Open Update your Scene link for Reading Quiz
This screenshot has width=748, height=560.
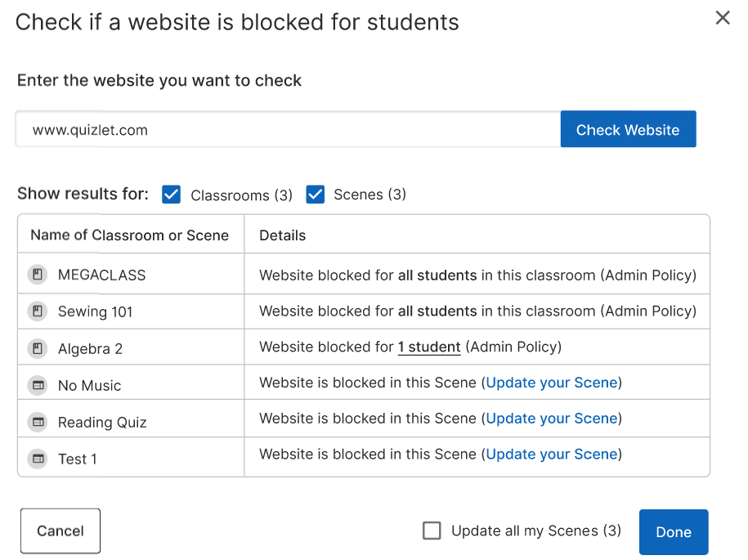[552, 419]
